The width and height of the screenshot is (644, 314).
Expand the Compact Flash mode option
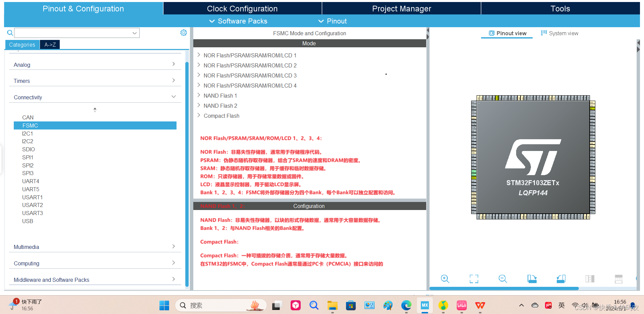tap(198, 115)
